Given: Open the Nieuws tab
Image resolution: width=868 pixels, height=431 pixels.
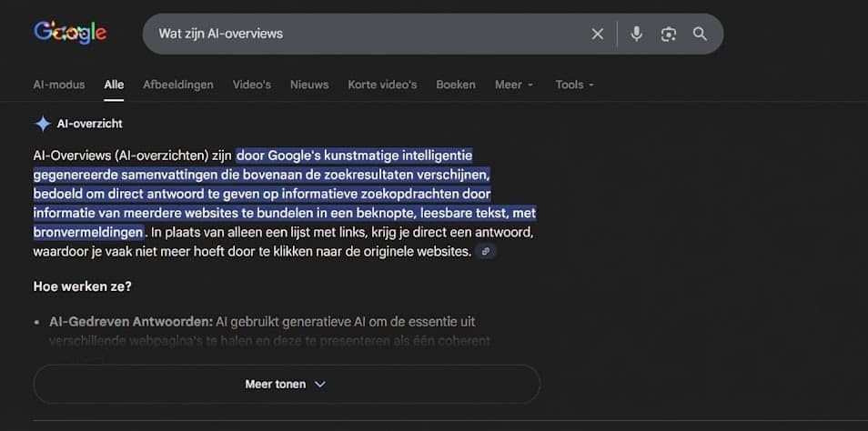Looking at the screenshot, I should tap(309, 85).
